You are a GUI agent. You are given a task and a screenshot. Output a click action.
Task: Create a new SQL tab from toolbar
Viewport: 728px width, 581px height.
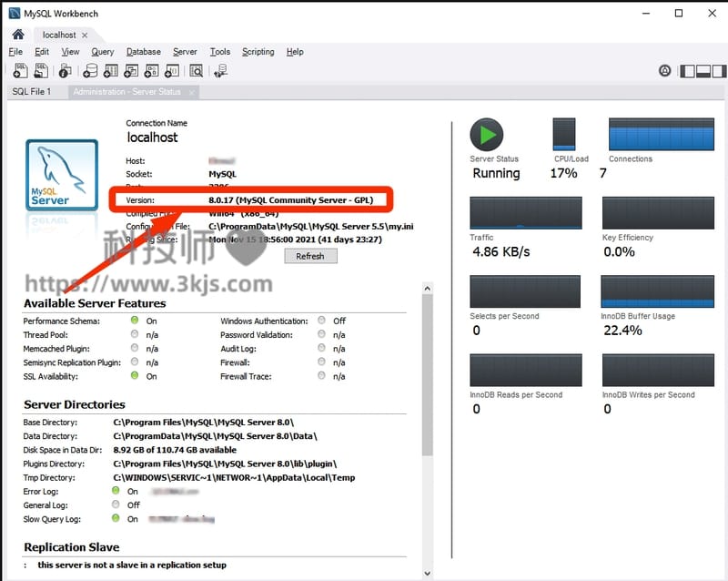click(x=20, y=71)
